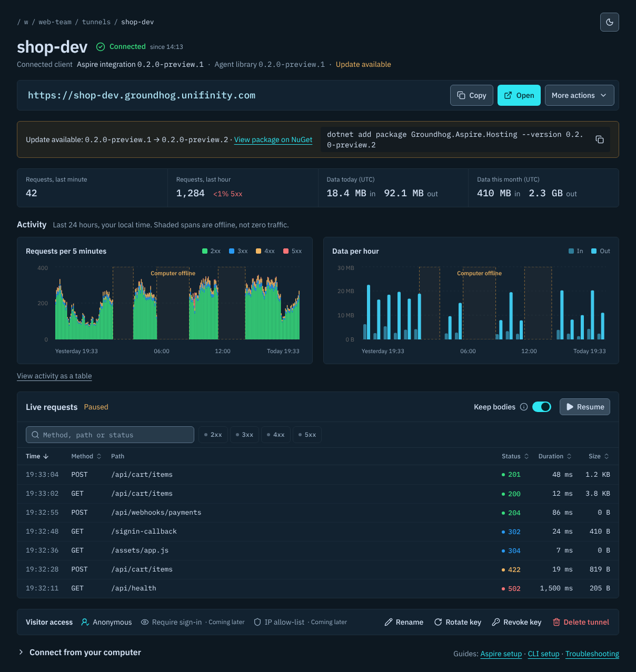Toggle the 3xx status filter chip
Screen dimensions: 636x672
click(x=244, y=435)
